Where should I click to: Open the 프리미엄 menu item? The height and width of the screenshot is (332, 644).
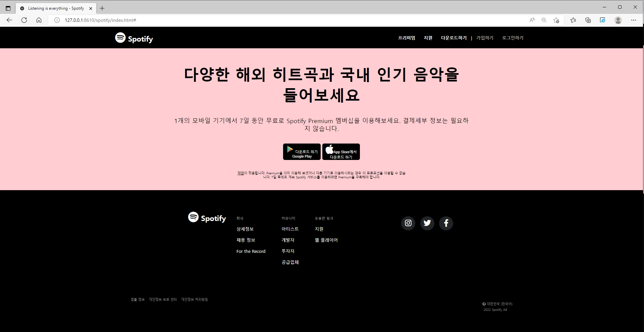[x=407, y=38]
